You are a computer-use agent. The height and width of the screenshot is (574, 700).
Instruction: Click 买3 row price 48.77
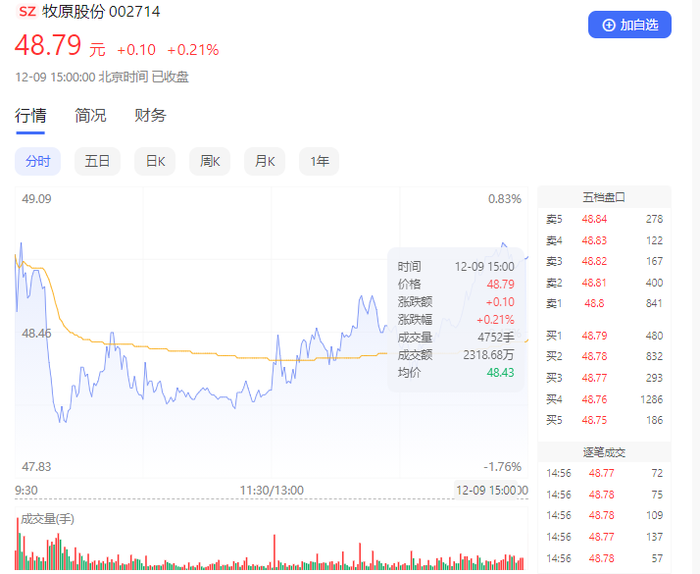coord(594,378)
